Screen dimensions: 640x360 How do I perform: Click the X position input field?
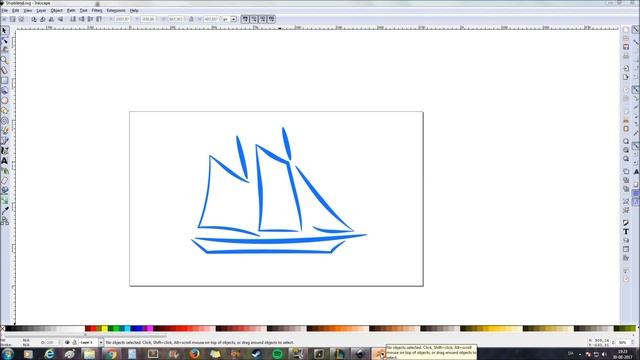tap(122, 19)
